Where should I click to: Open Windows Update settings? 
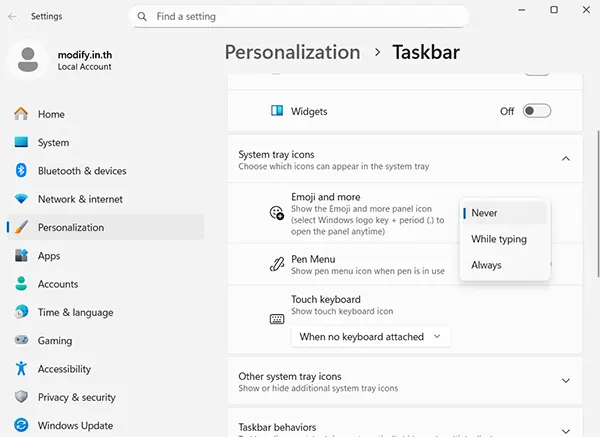tap(106, 426)
